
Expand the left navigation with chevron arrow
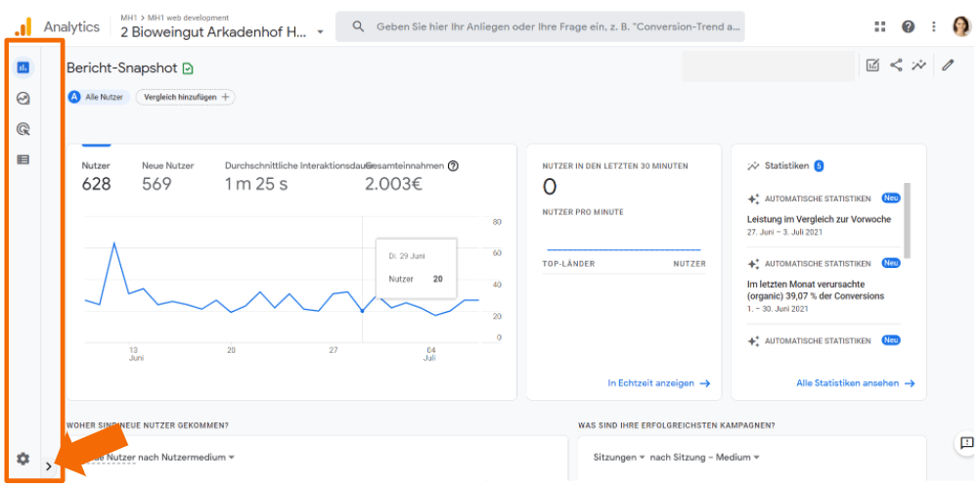[49, 467]
